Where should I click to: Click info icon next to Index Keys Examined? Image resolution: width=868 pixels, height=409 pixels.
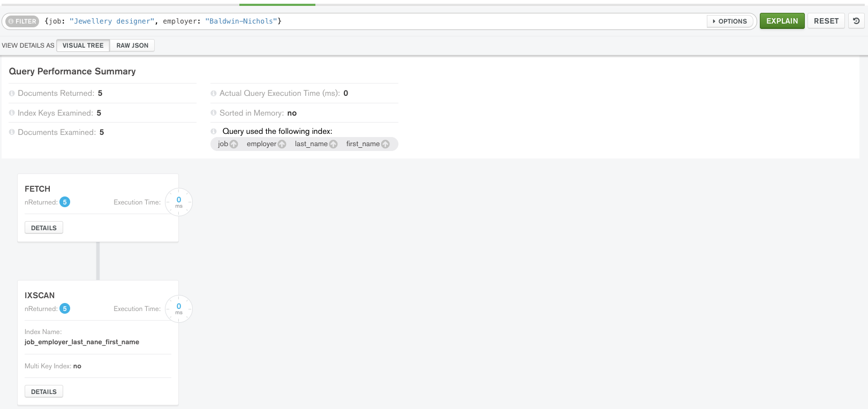pyautogui.click(x=12, y=113)
